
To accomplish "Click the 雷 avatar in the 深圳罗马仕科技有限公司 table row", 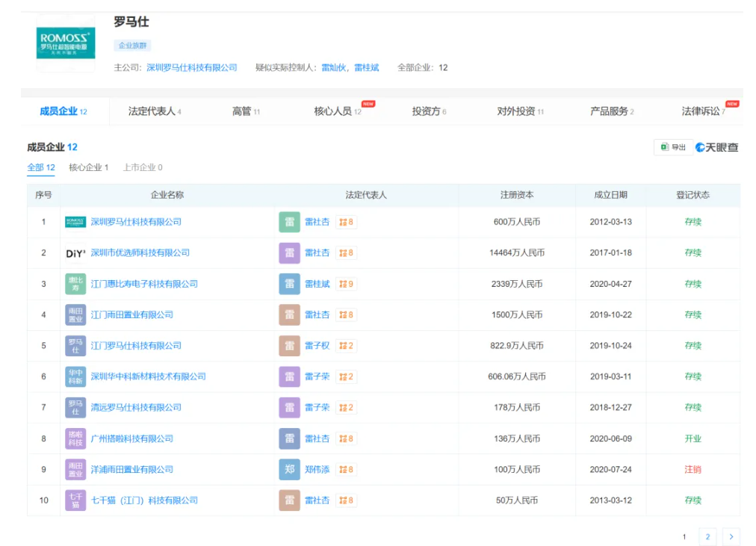I will pyautogui.click(x=289, y=222).
